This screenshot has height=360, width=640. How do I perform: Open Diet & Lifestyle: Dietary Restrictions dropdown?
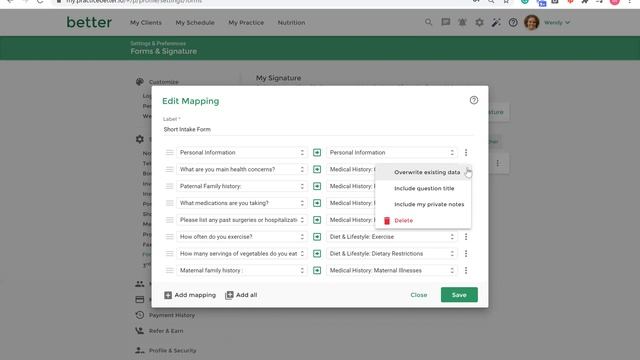pos(391,253)
